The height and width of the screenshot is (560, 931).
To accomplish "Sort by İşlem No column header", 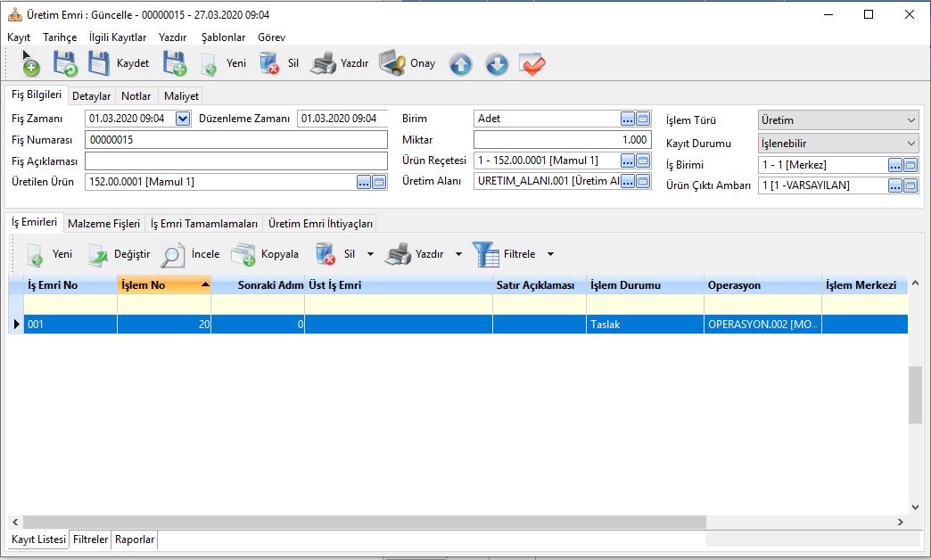I will 164,285.
